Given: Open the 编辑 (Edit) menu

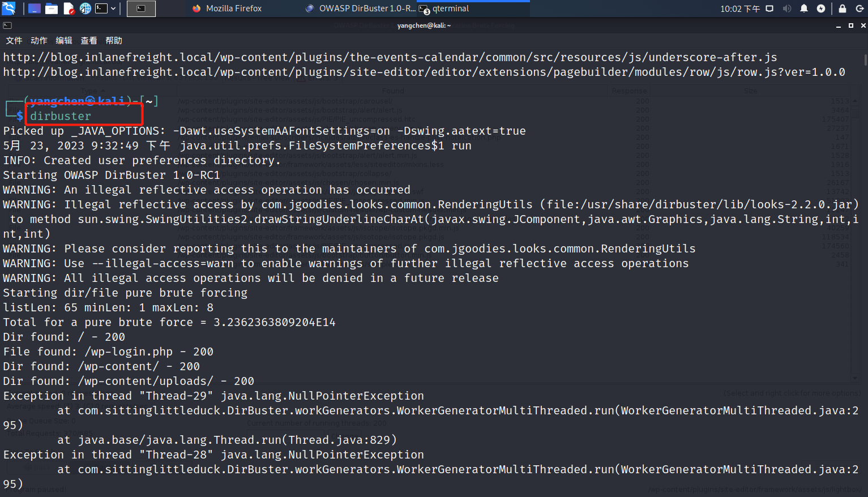Looking at the screenshot, I should pyautogui.click(x=64, y=41).
